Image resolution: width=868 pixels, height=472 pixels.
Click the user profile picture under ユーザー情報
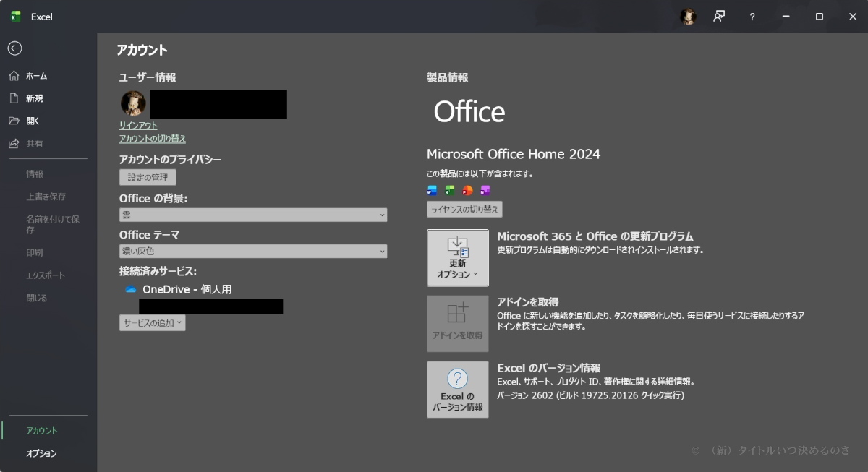[133, 103]
